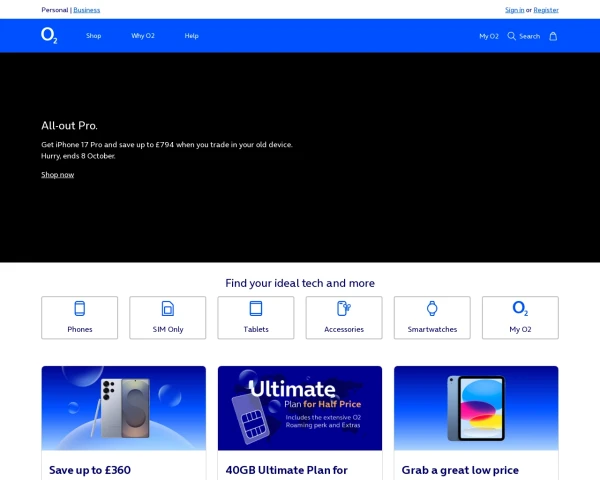Select the SIM Only card icon

click(x=168, y=309)
